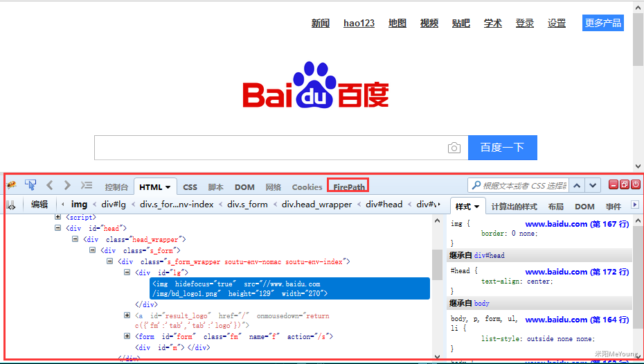Click the Firebug bug icon
The image size is (644, 364).
(12, 185)
